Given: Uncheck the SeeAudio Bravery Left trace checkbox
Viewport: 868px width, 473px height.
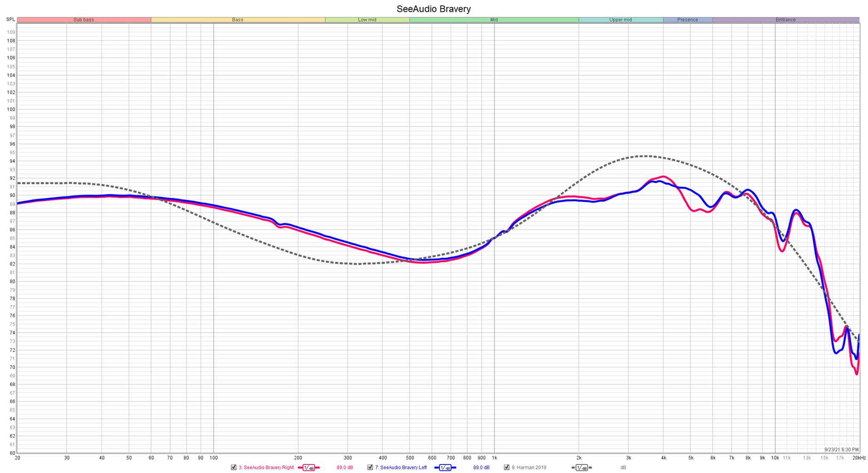Looking at the screenshot, I should pos(370,467).
